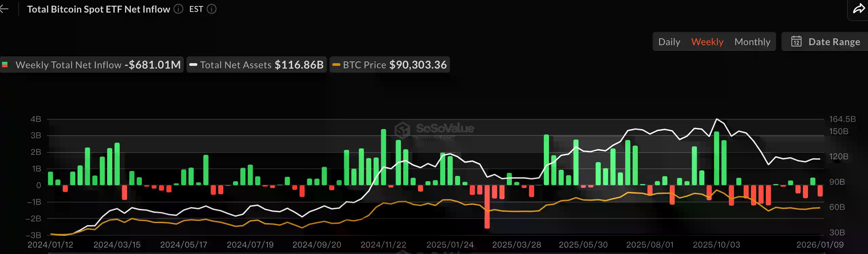Click the 2024/03/15 x-axis date label
868x254 pixels.
(x=117, y=244)
